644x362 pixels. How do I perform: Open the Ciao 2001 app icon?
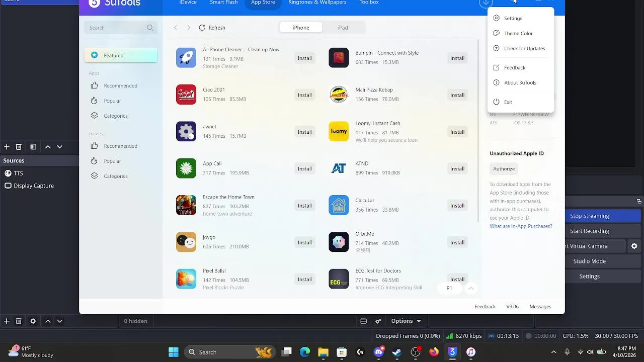(x=186, y=95)
